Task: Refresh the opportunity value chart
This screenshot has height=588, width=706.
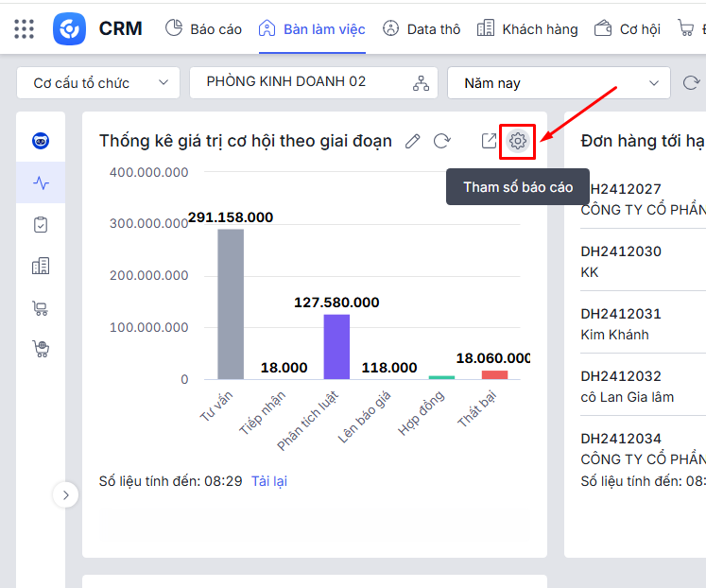Action: [441, 141]
